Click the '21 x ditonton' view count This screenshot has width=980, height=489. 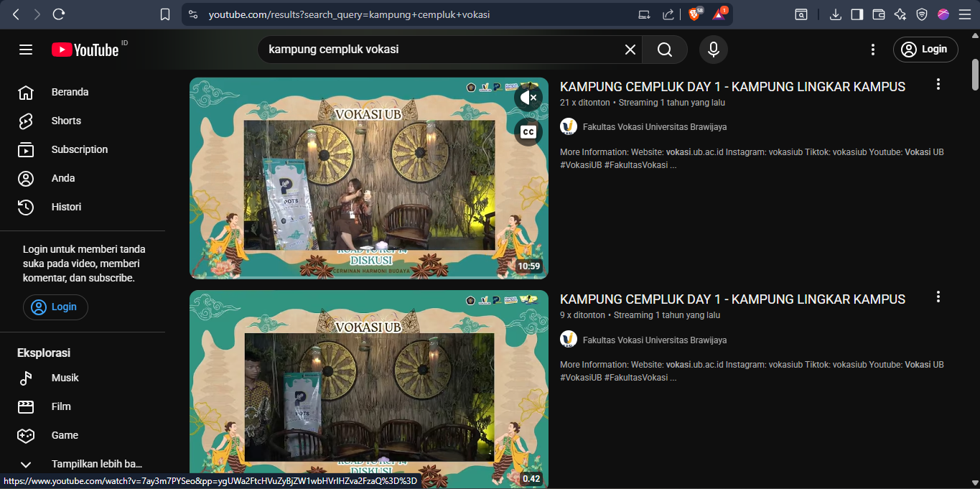point(584,103)
